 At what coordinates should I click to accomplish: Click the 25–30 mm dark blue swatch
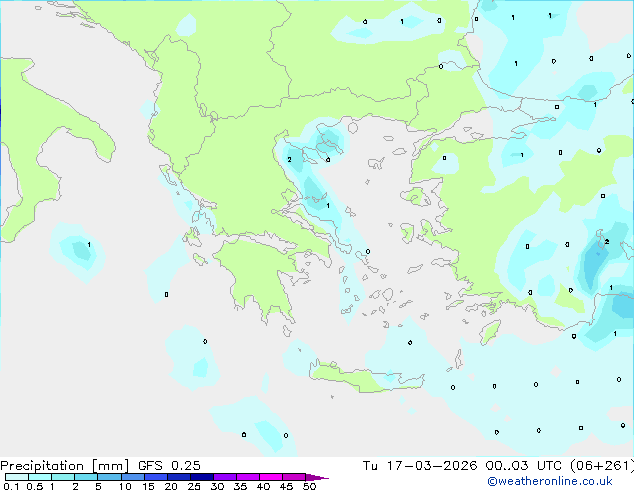click(x=202, y=477)
